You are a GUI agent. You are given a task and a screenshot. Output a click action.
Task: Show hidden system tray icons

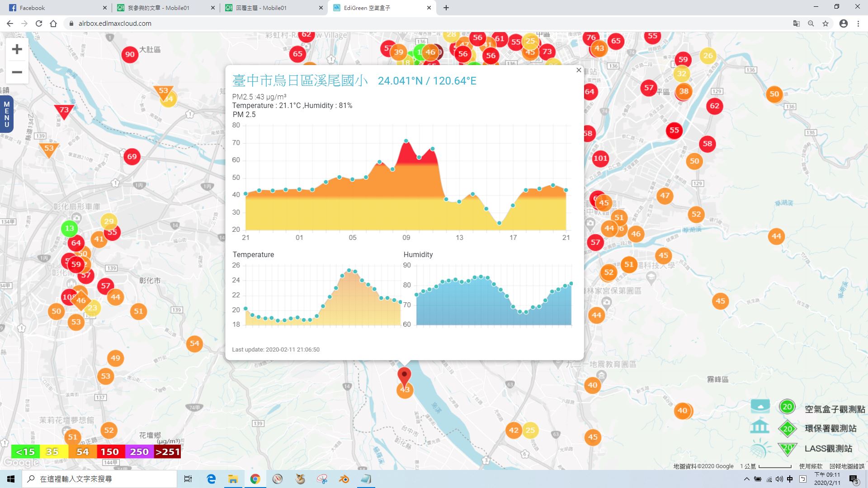click(x=746, y=479)
